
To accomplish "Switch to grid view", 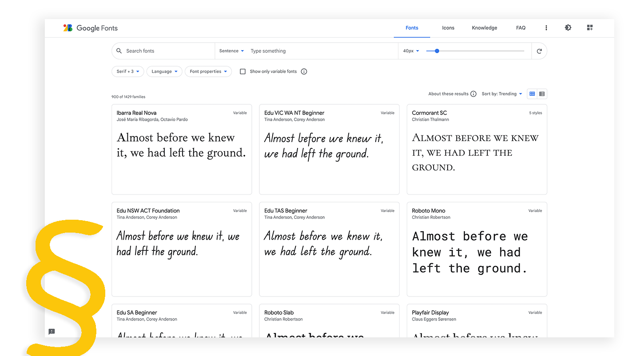I will click(x=532, y=94).
